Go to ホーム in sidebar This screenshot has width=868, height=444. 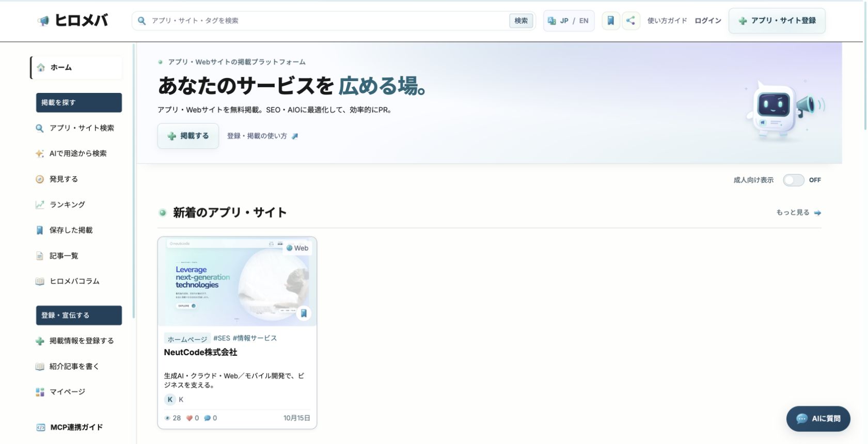(76, 68)
